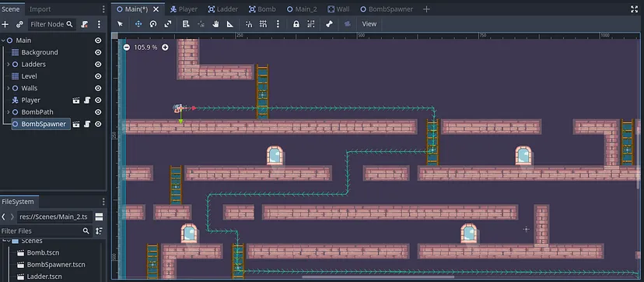Expand the Ladders node

[x=9, y=64]
